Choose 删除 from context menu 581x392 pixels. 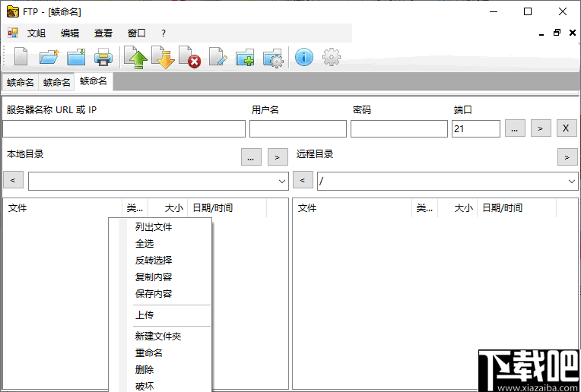point(160,369)
